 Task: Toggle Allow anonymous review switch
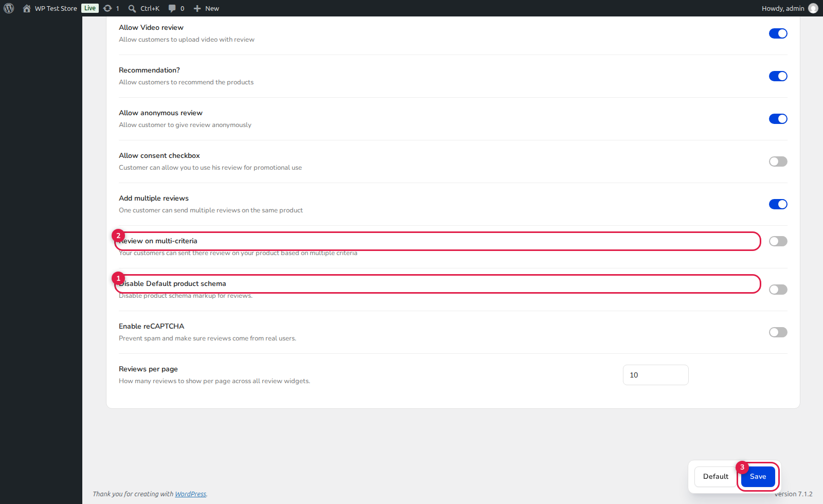(x=778, y=119)
